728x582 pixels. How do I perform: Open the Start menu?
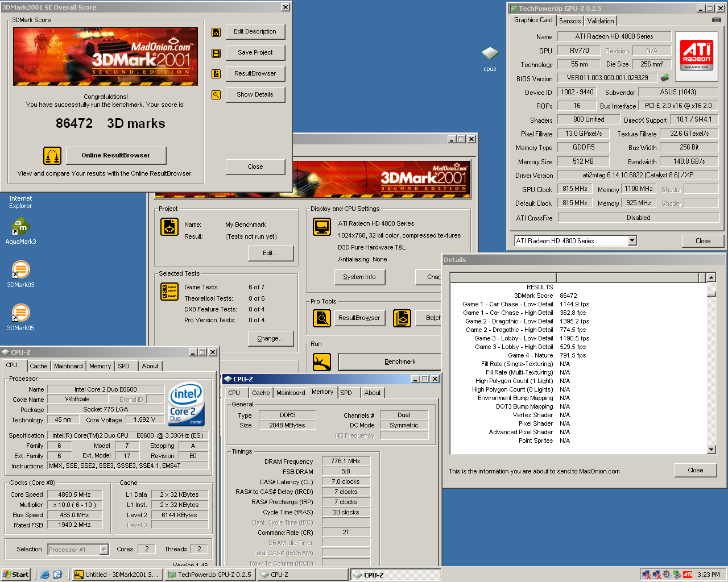click(x=16, y=575)
